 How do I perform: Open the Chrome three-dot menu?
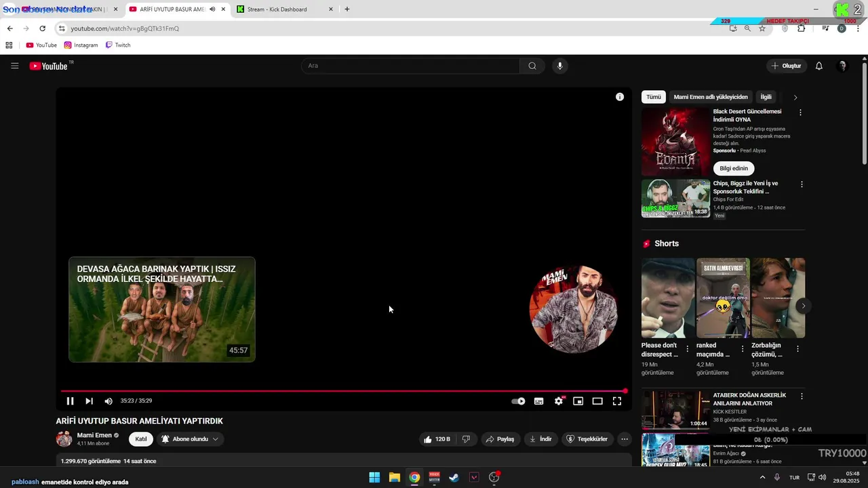859,28
